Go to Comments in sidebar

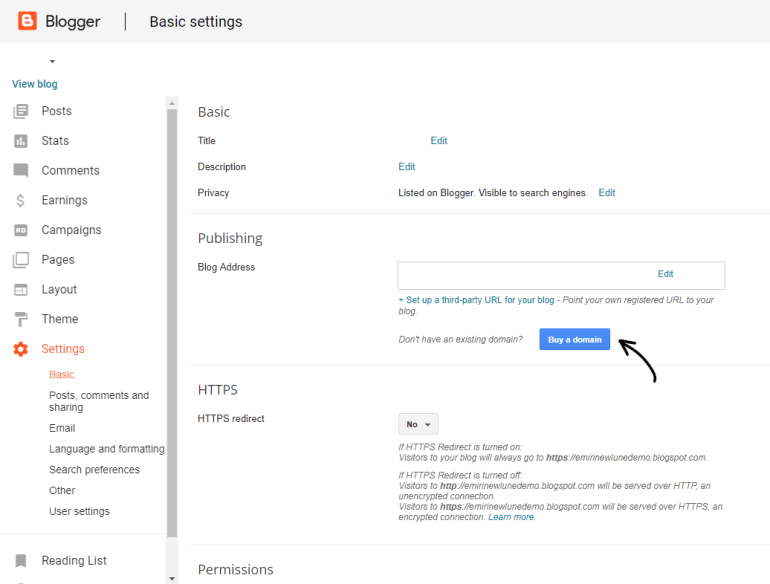[x=70, y=170]
